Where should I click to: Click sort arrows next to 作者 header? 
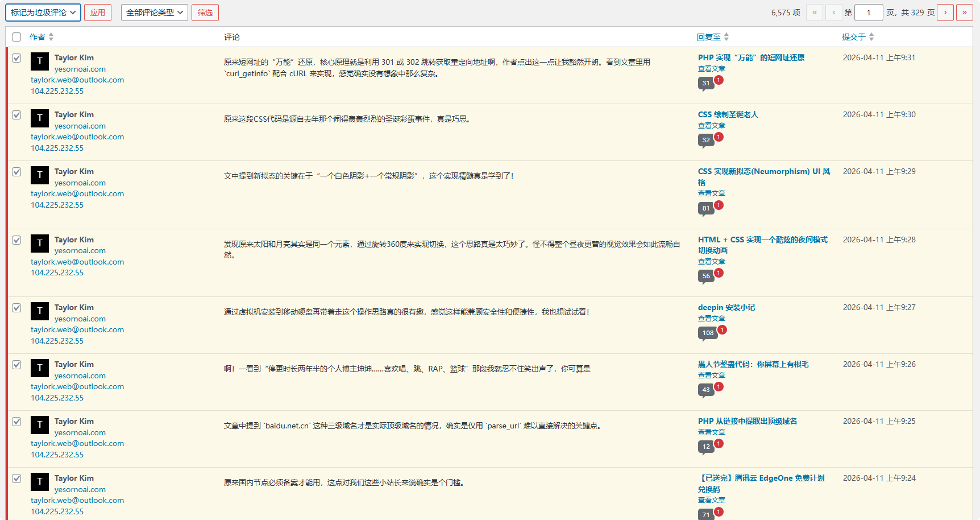pos(51,37)
